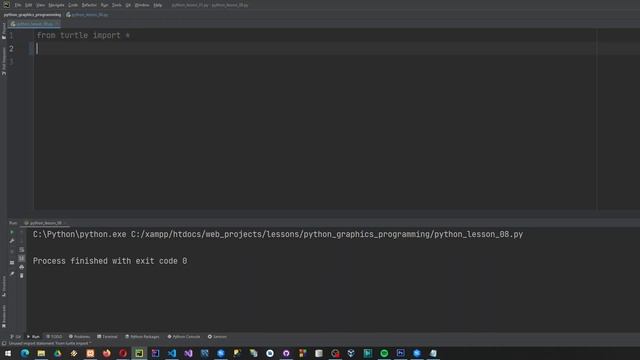The width and height of the screenshot is (640, 360).
Task: Click the python.exe command line in console
Action: click(x=278, y=234)
